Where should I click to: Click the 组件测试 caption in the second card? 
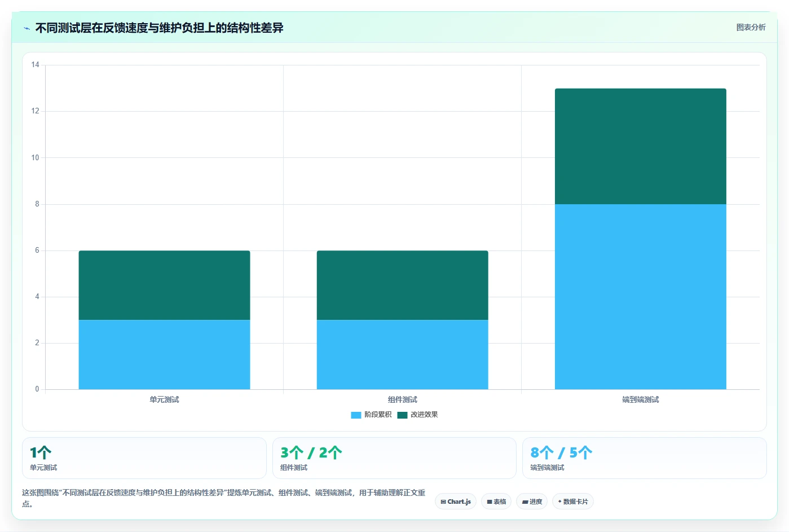click(x=294, y=468)
